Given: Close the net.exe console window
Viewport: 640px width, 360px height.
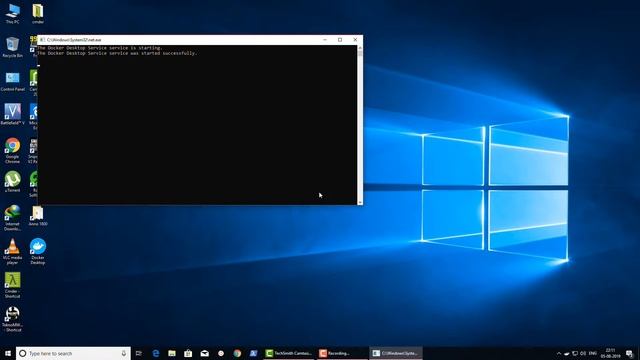Looking at the screenshot, I should click(355, 40).
